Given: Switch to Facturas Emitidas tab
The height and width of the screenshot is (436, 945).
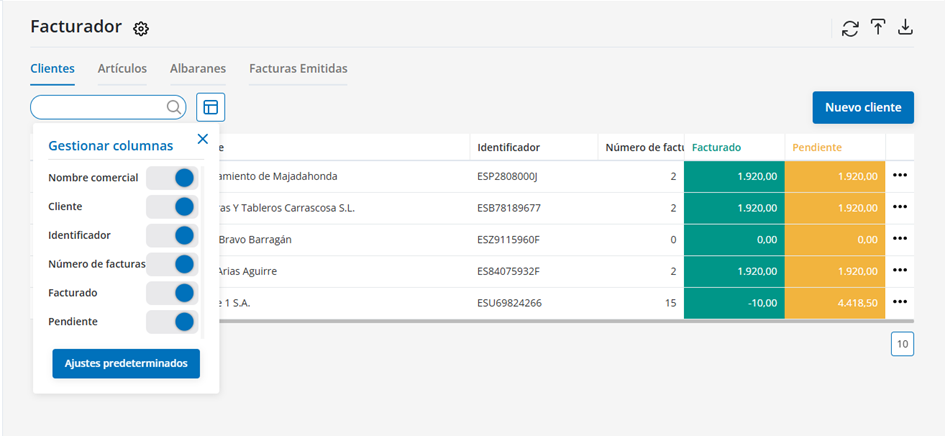Looking at the screenshot, I should pos(298,69).
